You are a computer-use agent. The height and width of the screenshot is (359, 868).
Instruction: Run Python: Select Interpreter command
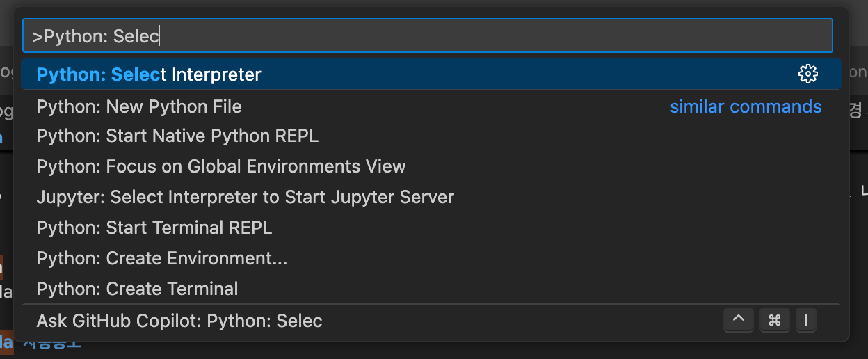click(x=149, y=74)
